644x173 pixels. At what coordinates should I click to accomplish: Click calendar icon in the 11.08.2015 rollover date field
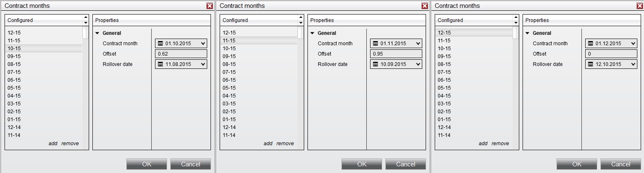160,64
